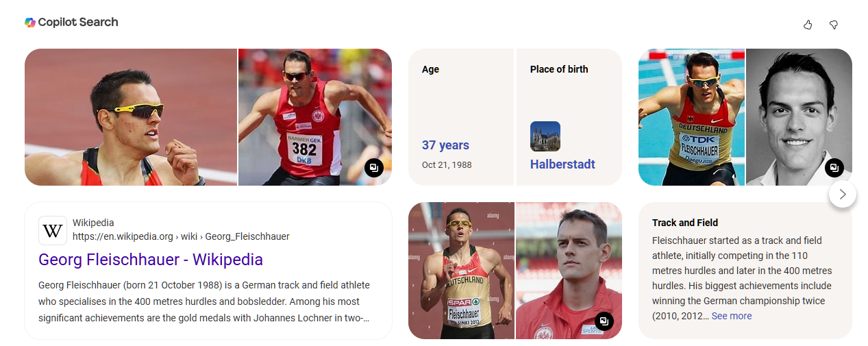The width and height of the screenshot is (868, 346).
Task: Open gallery icon on red jacket photo
Action: click(x=604, y=321)
